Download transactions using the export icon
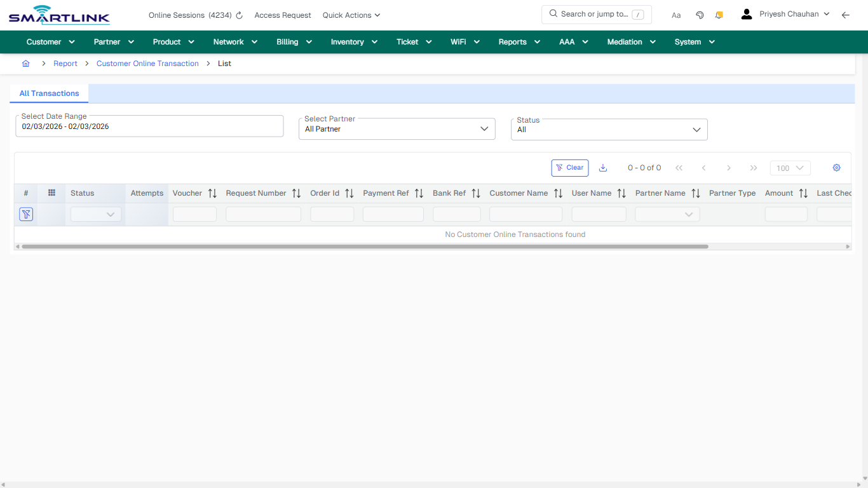 tap(602, 167)
